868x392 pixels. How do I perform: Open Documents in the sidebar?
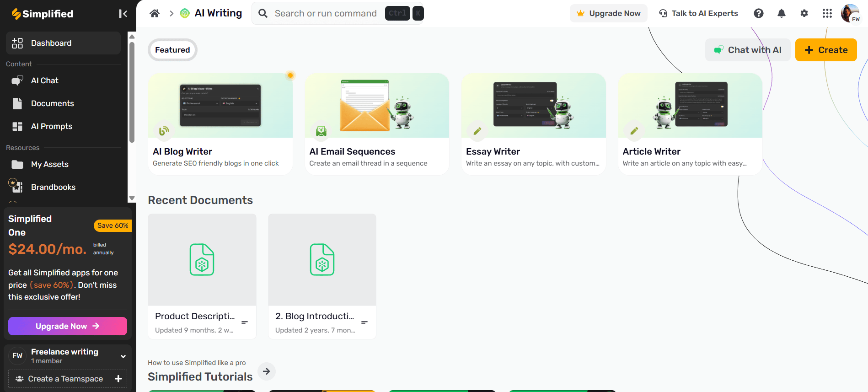pyautogui.click(x=63, y=103)
